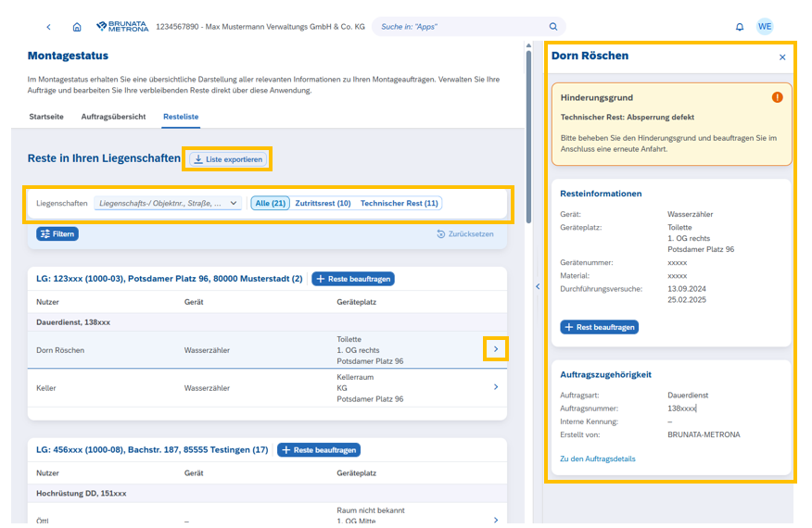Open notifications bell

pyautogui.click(x=740, y=27)
